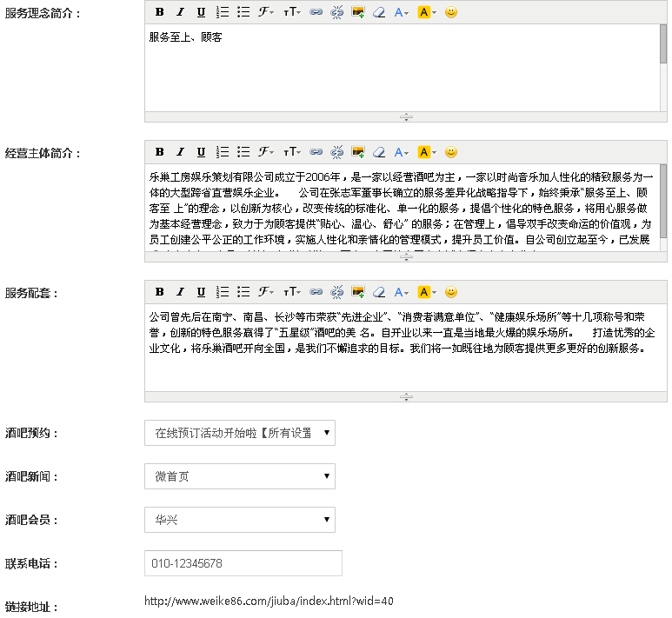Viewport: 672px width, 618px height.
Task: Open font size menu in 经营主体简介 editor
Action: (292, 152)
